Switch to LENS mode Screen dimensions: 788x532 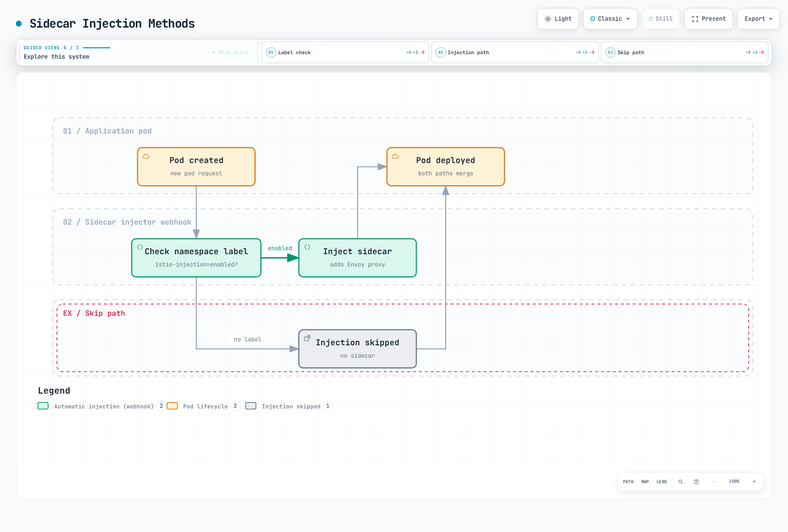[662, 482]
